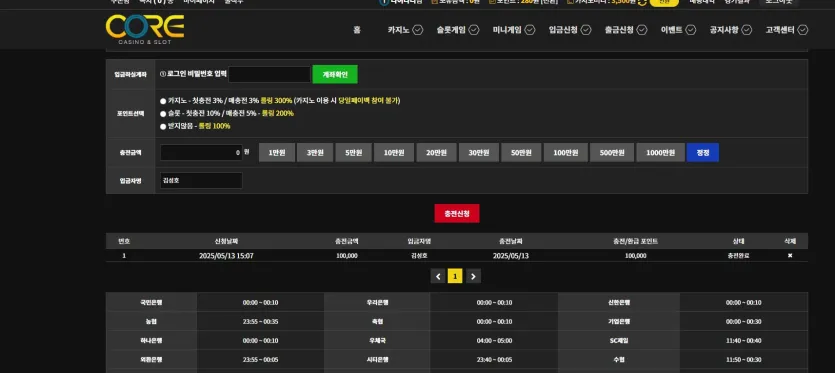Click the CORE Casino & Slot logo
835x373 pixels.
[x=145, y=29]
